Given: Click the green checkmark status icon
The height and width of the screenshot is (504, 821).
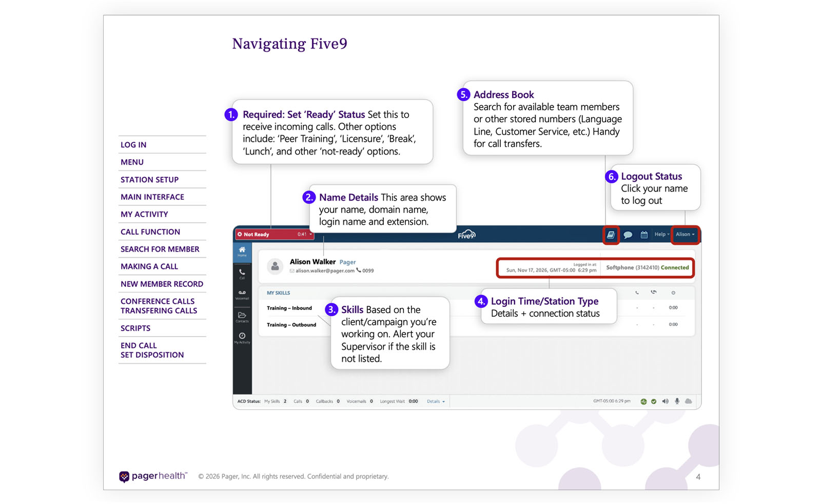Looking at the screenshot, I should [654, 401].
